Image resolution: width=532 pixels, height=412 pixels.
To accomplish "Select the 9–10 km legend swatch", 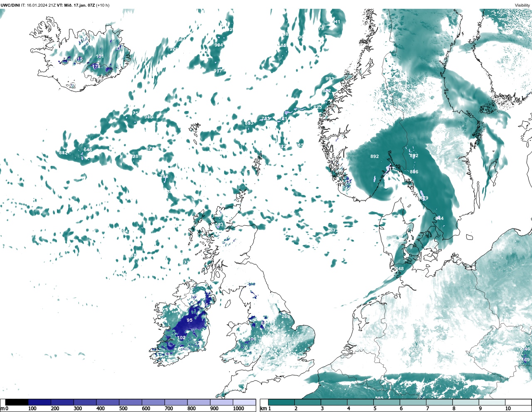I will click(x=492, y=402).
